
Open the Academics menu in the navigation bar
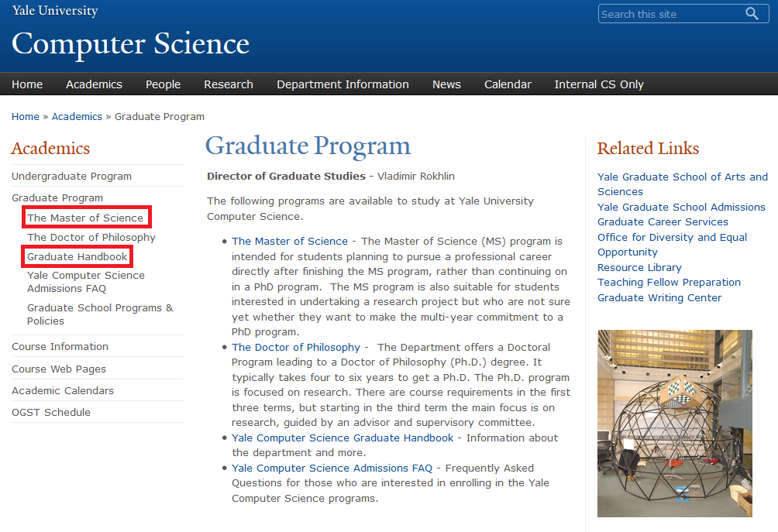pyautogui.click(x=94, y=84)
